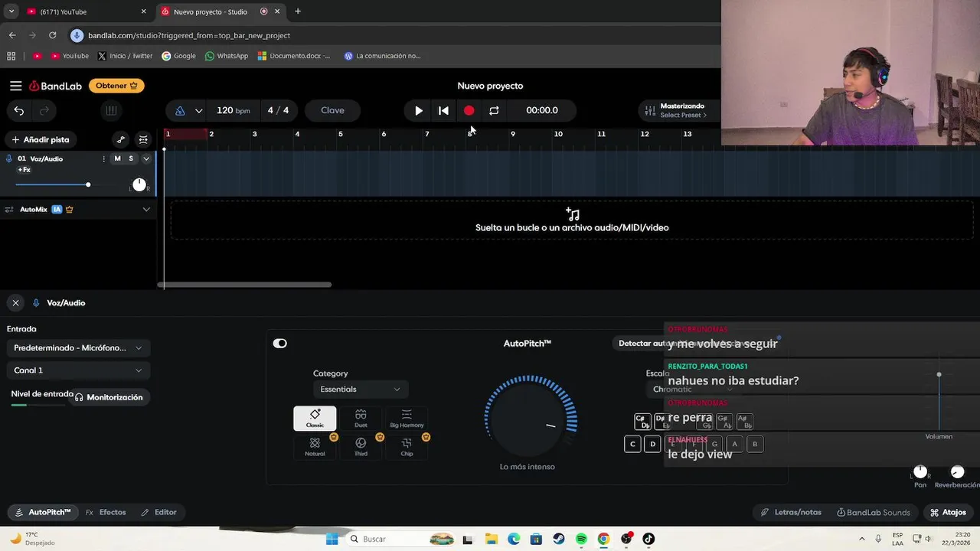Open Spotify from the taskbar
The height and width of the screenshot is (551, 980).
pyautogui.click(x=581, y=539)
